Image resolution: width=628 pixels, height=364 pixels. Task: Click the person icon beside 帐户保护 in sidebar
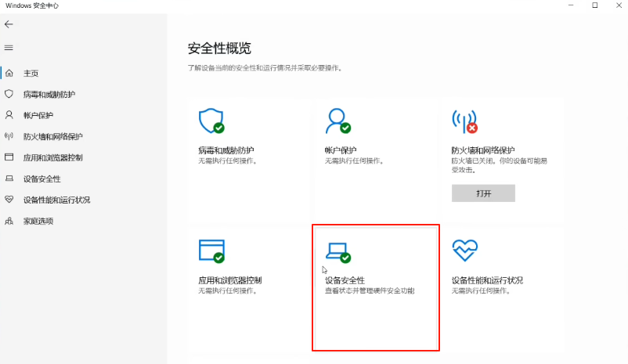point(9,115)
